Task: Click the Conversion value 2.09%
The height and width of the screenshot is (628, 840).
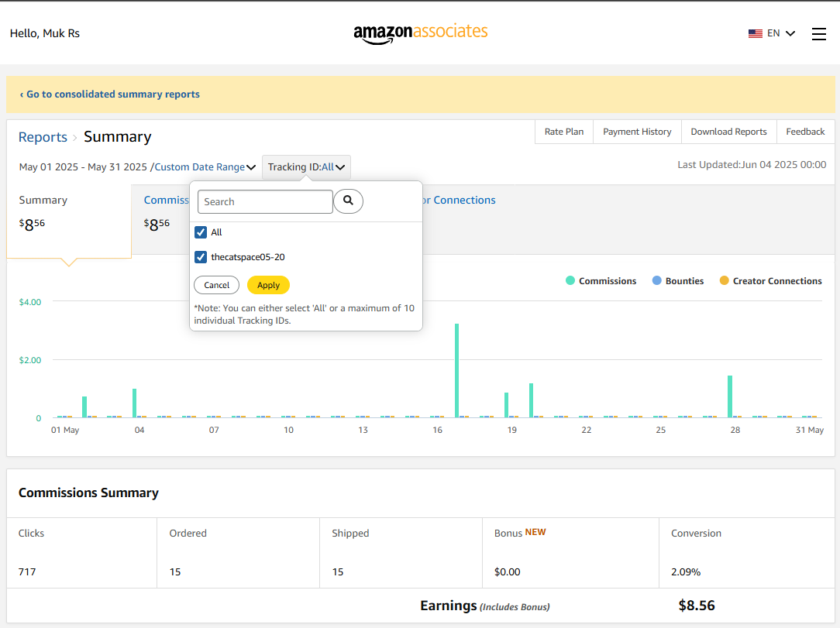Action: click(686, 571)
